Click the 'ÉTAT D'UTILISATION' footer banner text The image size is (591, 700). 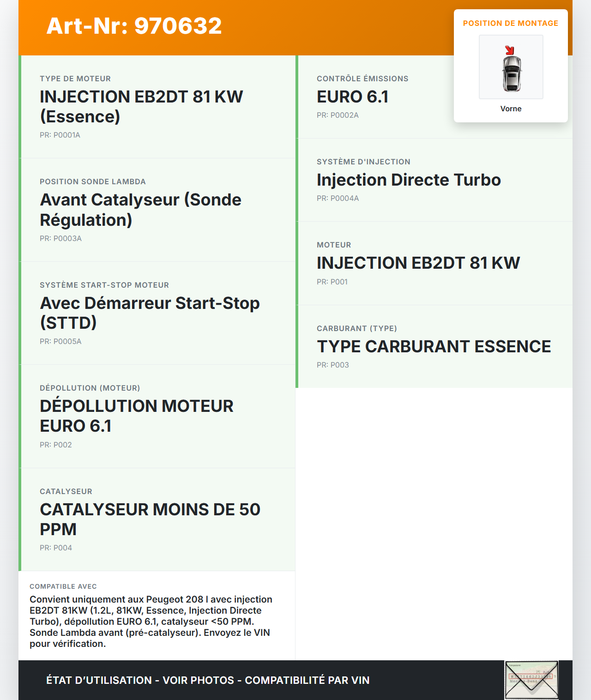(x=208, y=680)
